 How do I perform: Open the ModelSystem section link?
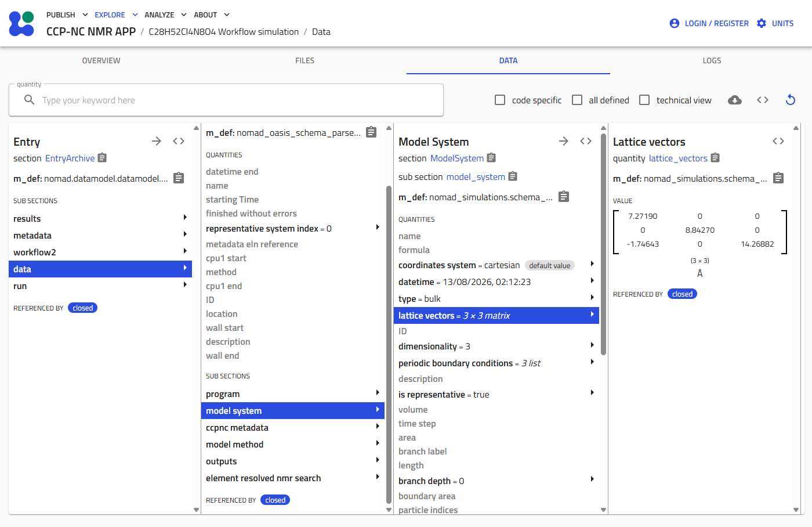tap(457, 158)
